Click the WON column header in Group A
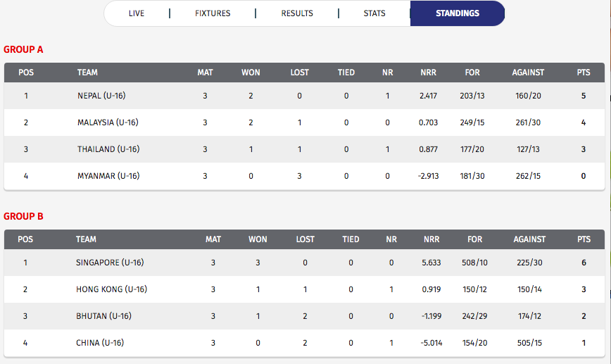The height and width of the screenshot is (364, 611). point(251,73)
